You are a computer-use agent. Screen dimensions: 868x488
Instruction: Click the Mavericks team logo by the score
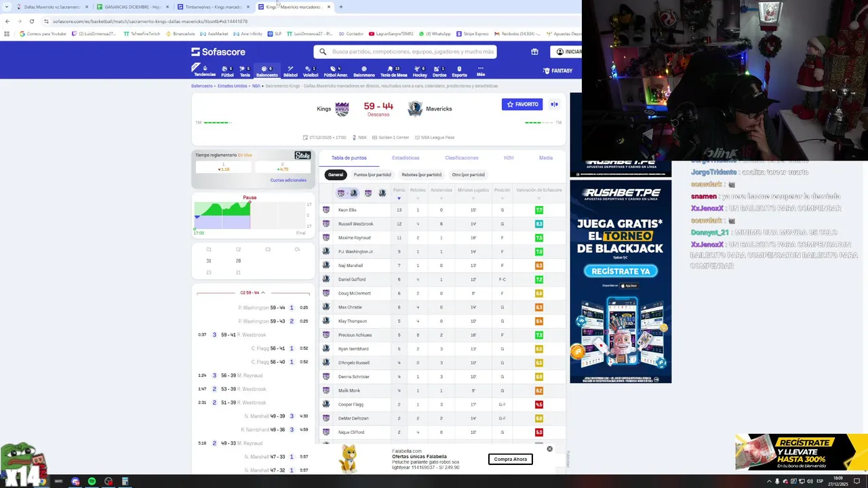click(415, 108)
